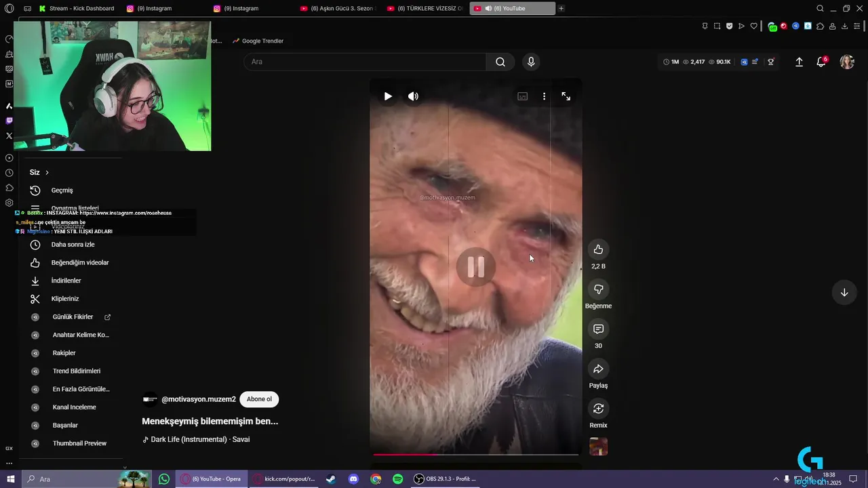The width and height of the screenshot is (868, 488).
Task: Start voice search with the microphone
Action: (531, 62)
